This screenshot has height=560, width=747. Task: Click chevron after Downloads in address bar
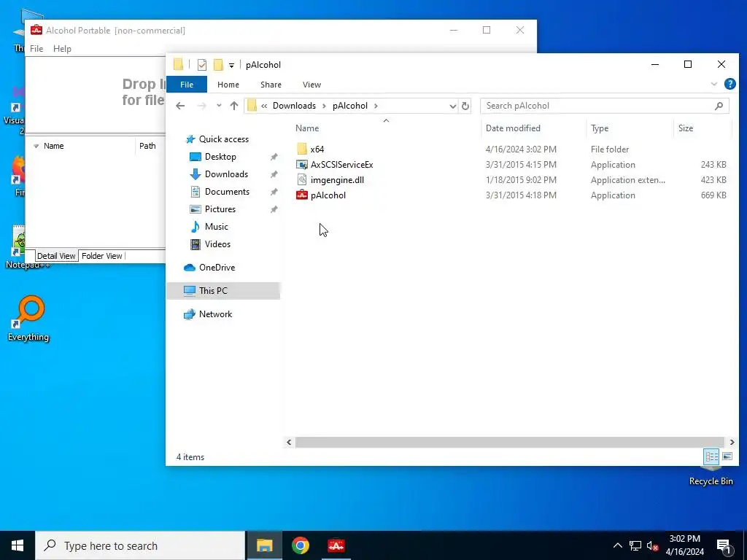[x=324, y=106]
